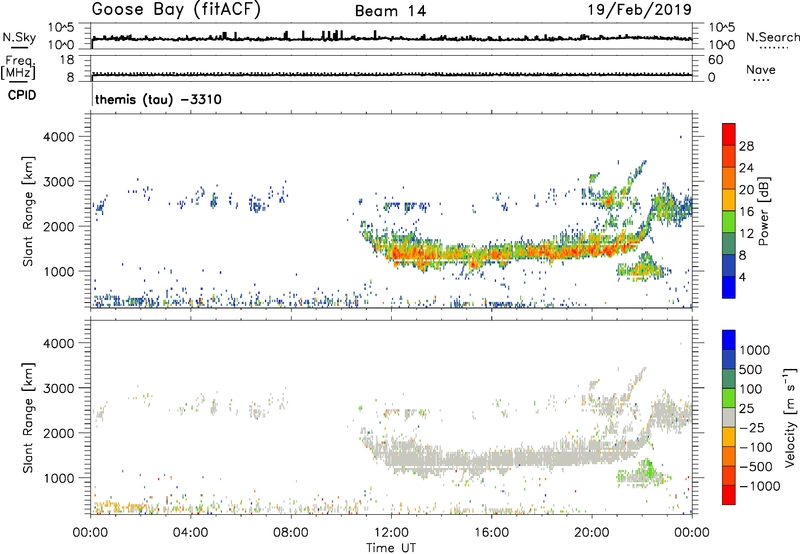Click the 'themis (tau) -3310' text

(158, 99)
